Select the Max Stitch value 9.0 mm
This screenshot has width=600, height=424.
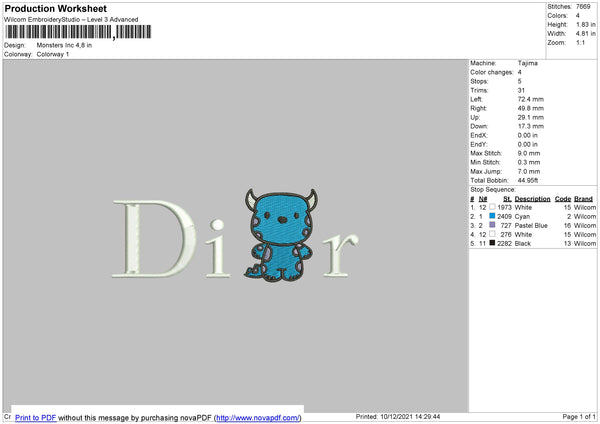(529, 153)
